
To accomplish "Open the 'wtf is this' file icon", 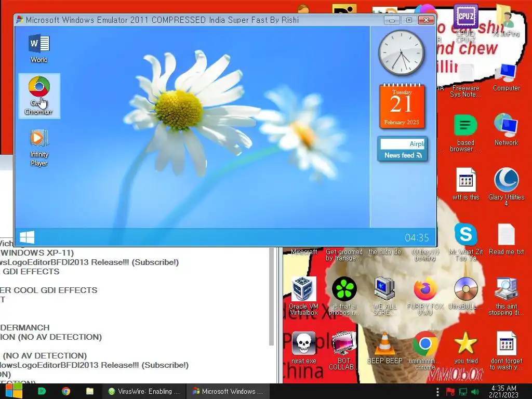I will pyautogui.click(x=465, y=184).
